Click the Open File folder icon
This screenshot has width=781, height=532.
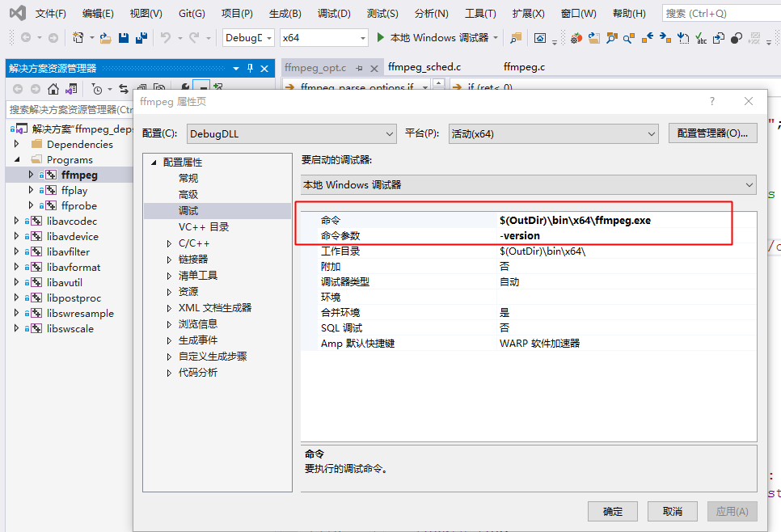pyautogui.click(x=105, y=38)
